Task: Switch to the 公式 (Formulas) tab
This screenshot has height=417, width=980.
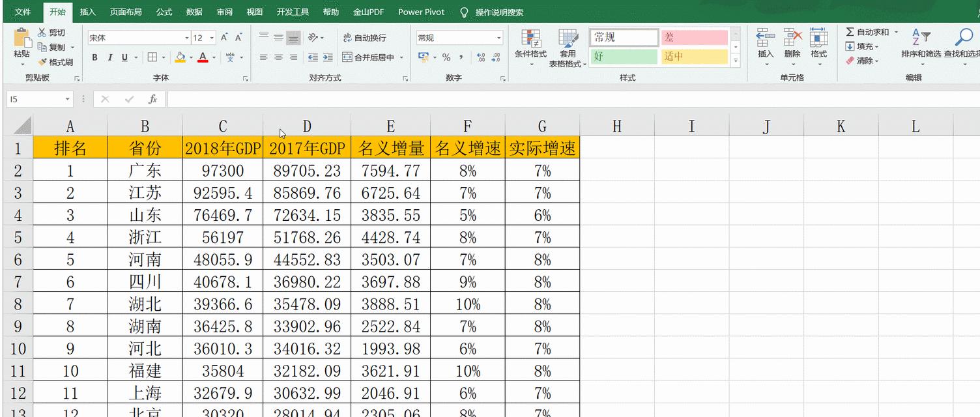Action: click(164, 12)
